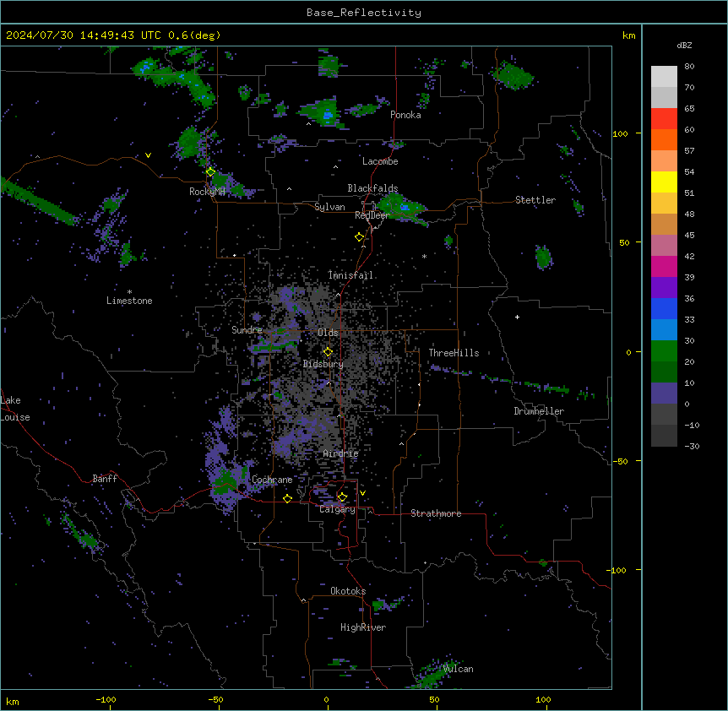The height and width of the screenshot is (711, 728).
Task: Click the light blue 30-33 dBZ swatch
Action: click(664, 330)
